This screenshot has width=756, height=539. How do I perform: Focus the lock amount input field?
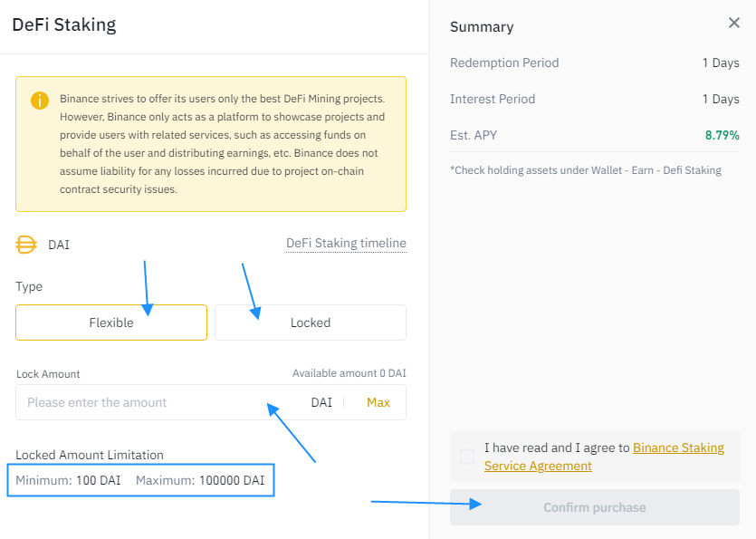pyautogui.click(x=154, y=402)
